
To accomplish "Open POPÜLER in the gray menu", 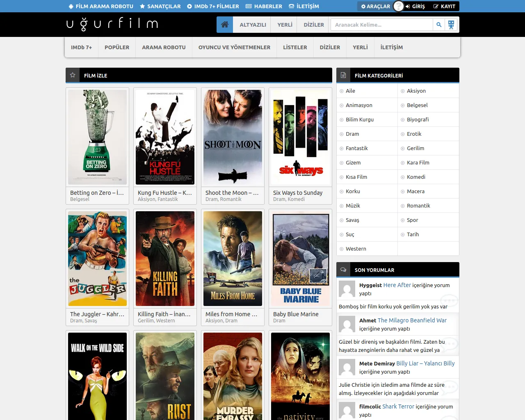I will (117, 47).
